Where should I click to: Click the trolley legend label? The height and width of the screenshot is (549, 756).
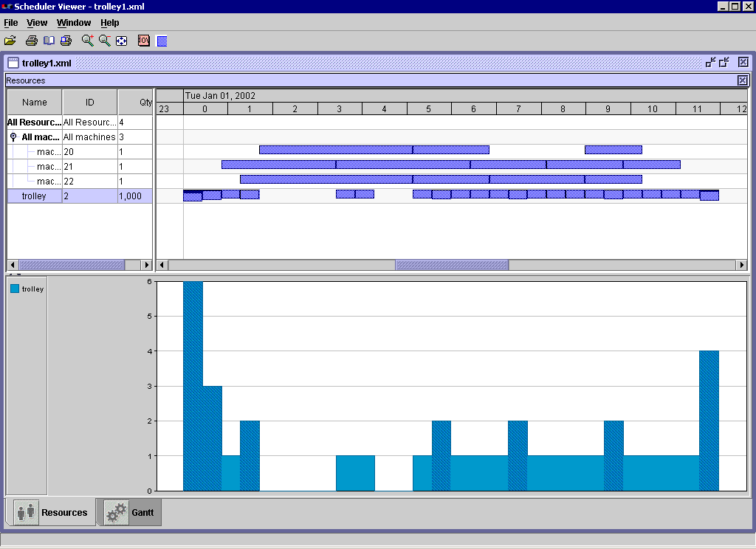pyautogui.click(x=32, y=289)
